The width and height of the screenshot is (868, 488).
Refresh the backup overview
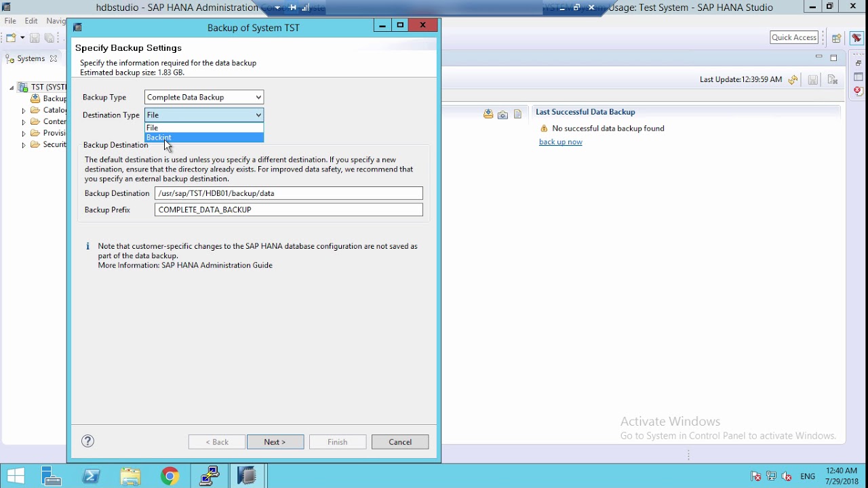click(793, 80)
